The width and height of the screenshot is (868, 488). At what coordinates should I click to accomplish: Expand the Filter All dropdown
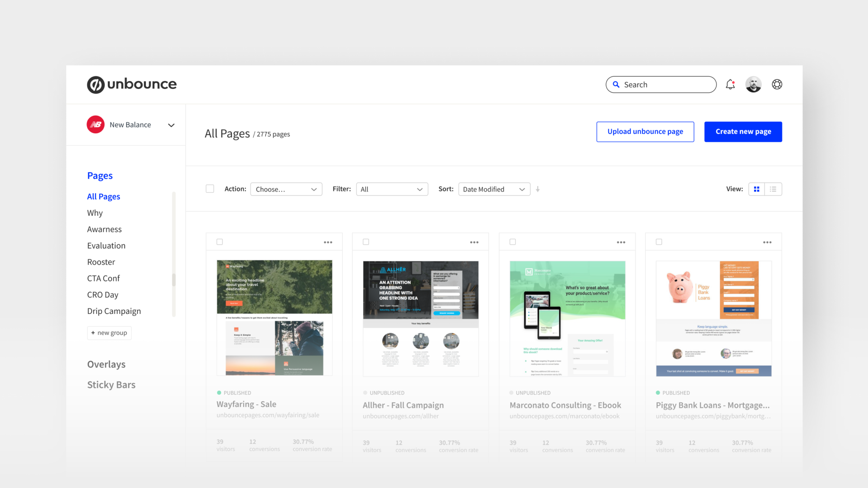point(392,189)
